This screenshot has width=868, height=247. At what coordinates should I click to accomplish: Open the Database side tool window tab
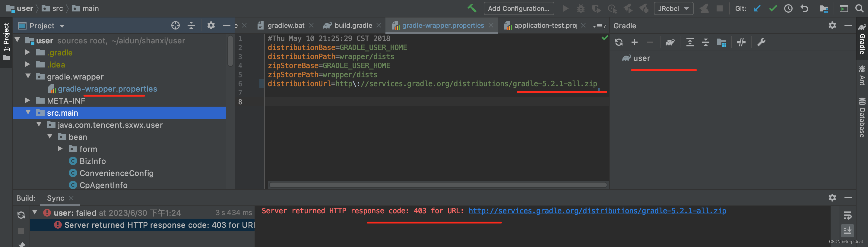862,117
